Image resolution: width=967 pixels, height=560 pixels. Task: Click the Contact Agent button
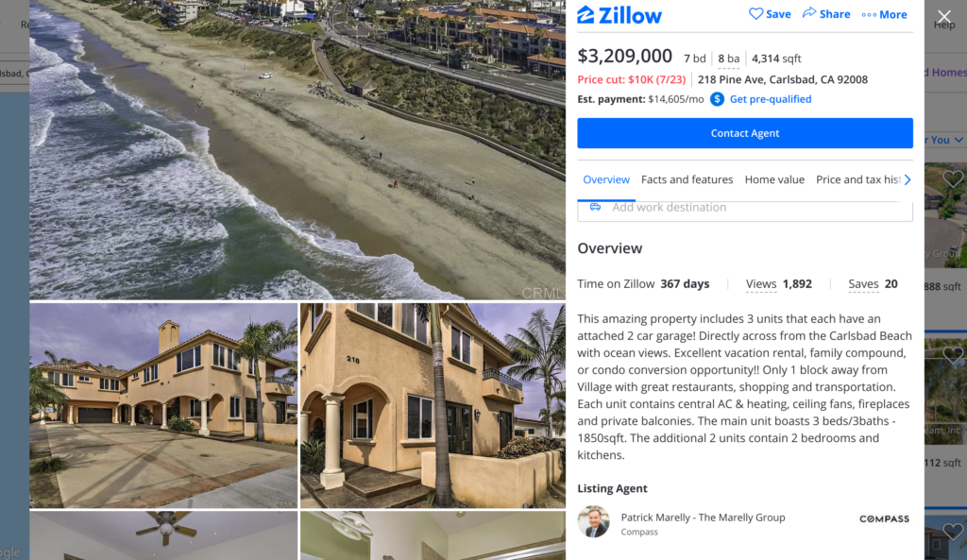[x=745, y=133]
